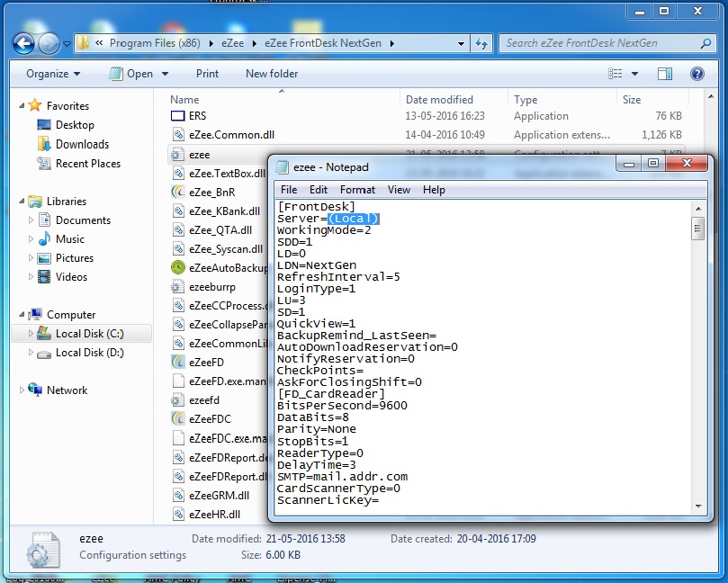This screenshot has height=583, width=728.
Task: Open the address bar history dropdown
Action: coord(461,43)
